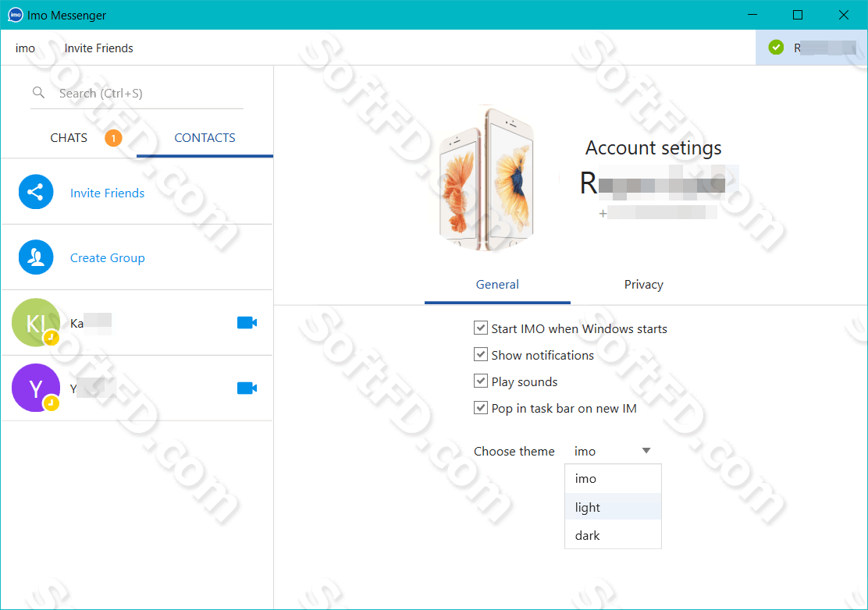Toggle Show notifications checkbox

(x=481, y=354)
